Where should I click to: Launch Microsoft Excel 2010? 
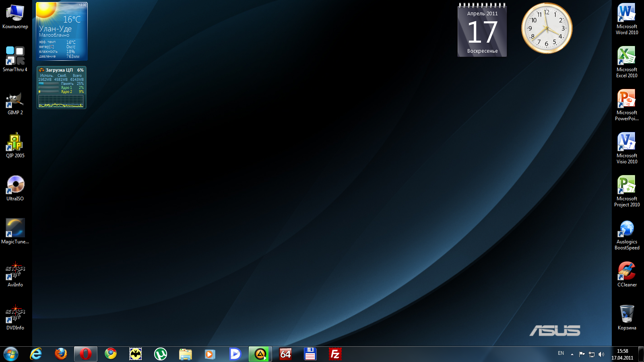(x=627, y=62)
